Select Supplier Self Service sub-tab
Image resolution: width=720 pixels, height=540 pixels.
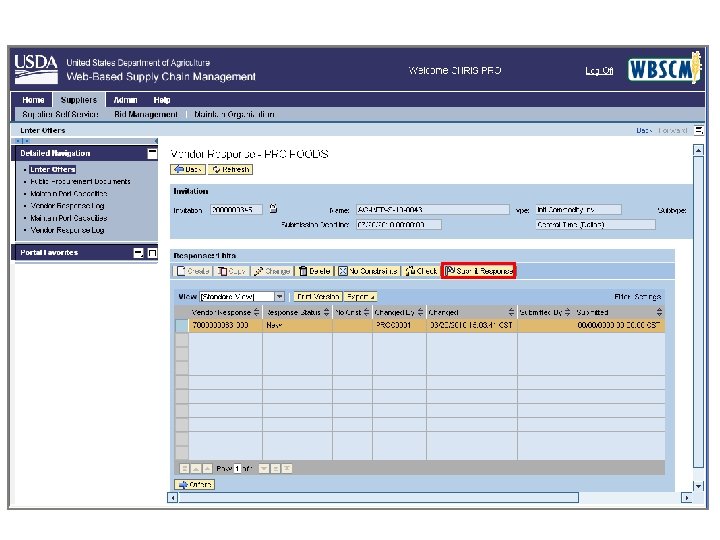click(60, 114)
